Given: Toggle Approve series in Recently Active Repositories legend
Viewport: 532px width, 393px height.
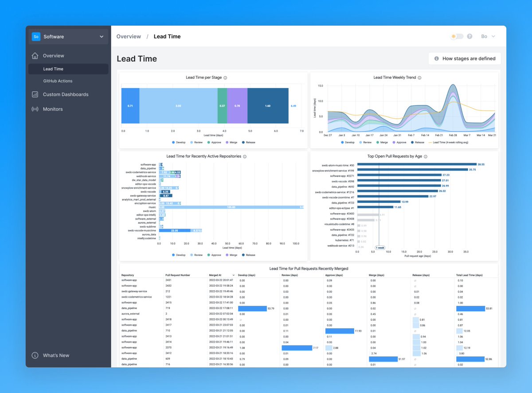Looking at the screenshot, I should (214, 255).
